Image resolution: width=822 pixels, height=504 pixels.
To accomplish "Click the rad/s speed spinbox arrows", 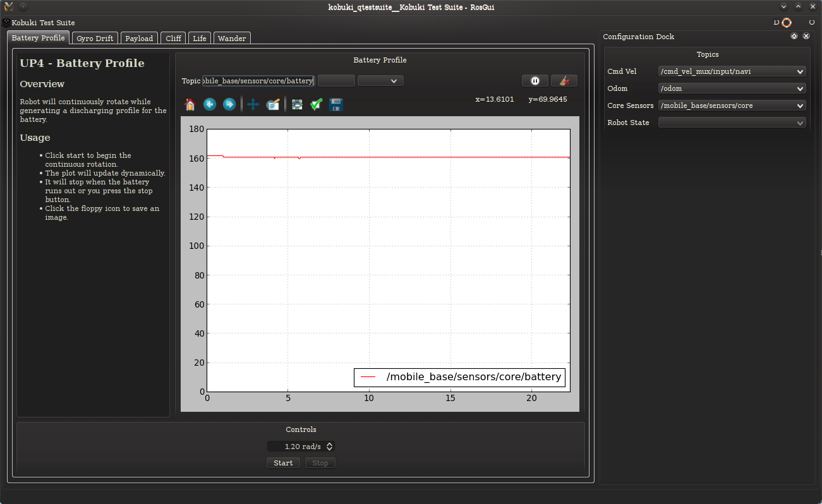I will pyautogui.click(x=329, y=447).
